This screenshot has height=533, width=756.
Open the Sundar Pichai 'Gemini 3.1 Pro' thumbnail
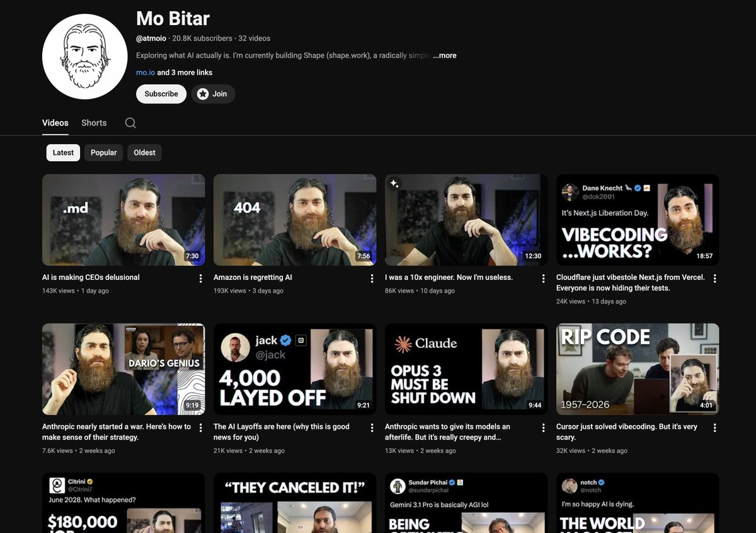(x=466, y=503)
